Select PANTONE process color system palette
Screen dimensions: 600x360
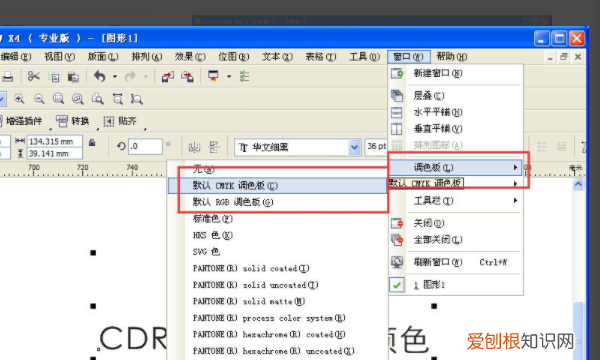277,318
